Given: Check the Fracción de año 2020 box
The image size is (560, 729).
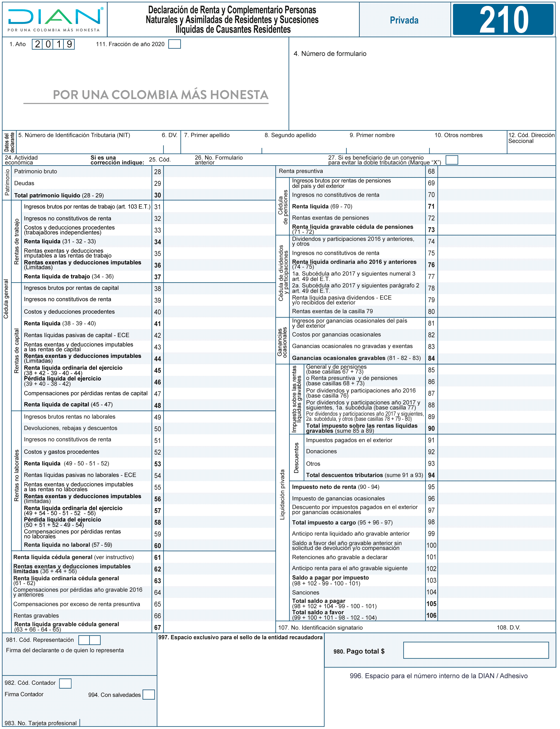Looking at the screenshot, I should click(174, 44).
